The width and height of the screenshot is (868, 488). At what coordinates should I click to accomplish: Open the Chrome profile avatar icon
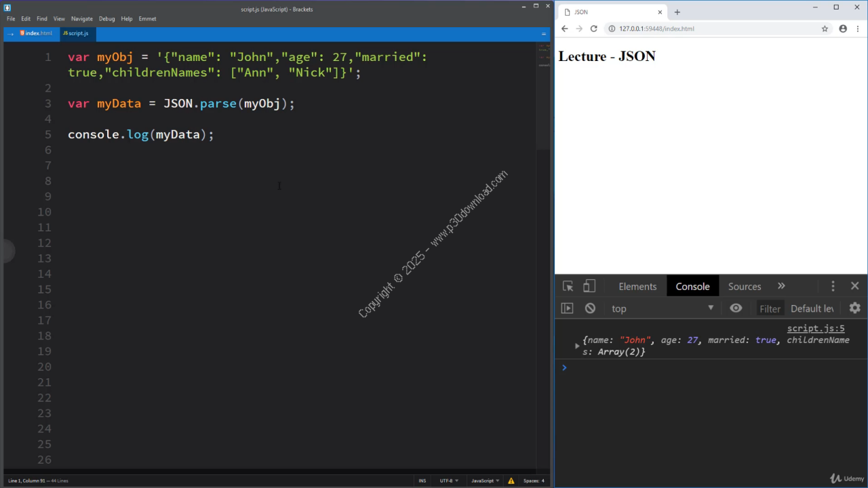click(843, 28)
